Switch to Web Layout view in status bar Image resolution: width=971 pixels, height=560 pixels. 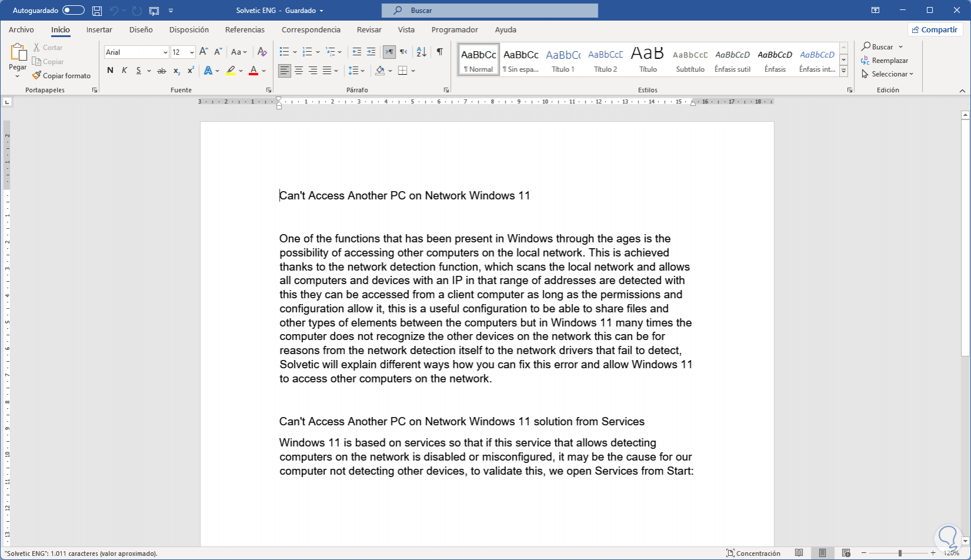(x=846, y=553)
